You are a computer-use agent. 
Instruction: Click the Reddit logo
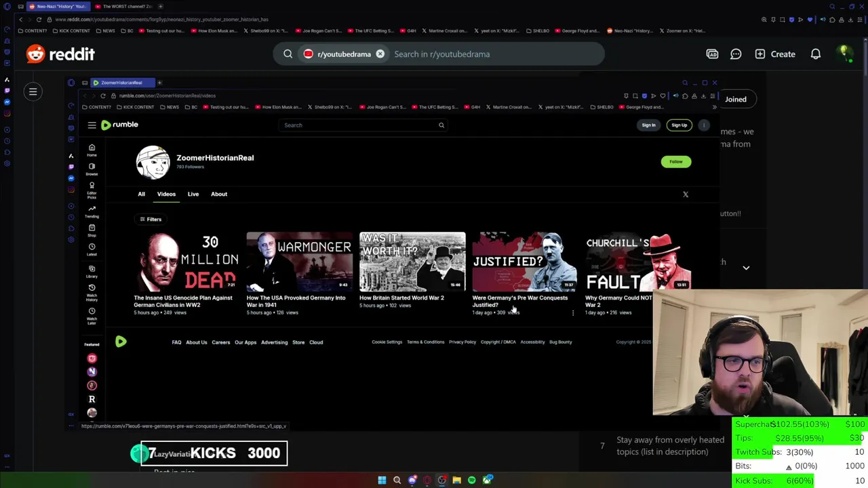60,54
